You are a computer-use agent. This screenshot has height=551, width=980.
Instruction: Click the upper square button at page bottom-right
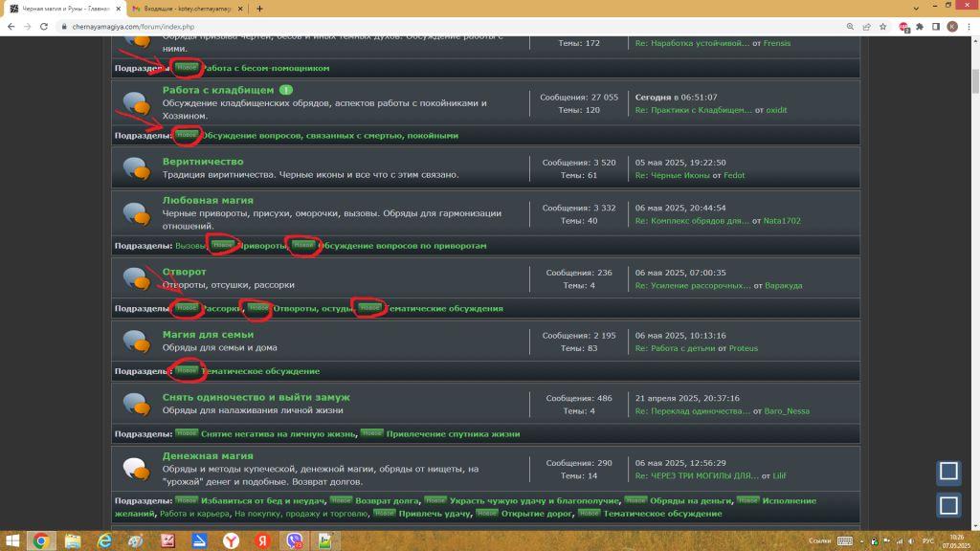pos(948,471)
